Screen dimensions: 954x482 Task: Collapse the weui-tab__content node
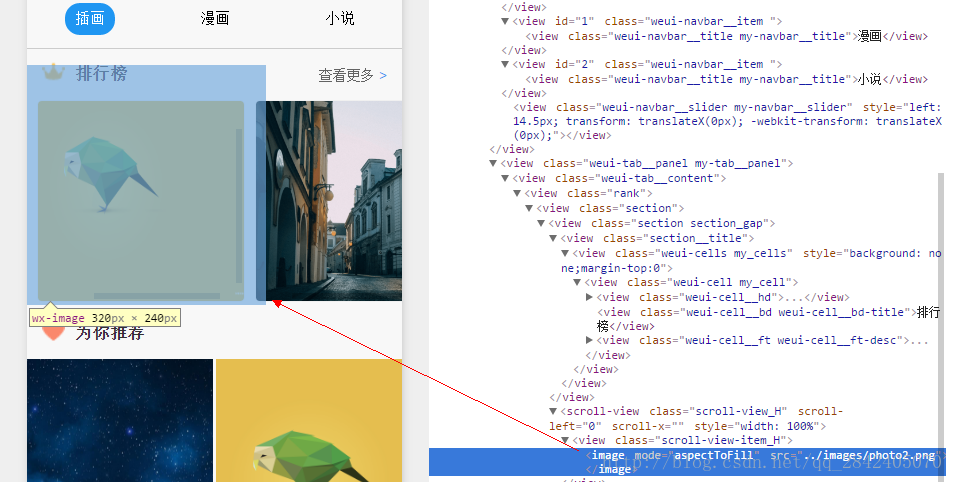coord(505,178)
